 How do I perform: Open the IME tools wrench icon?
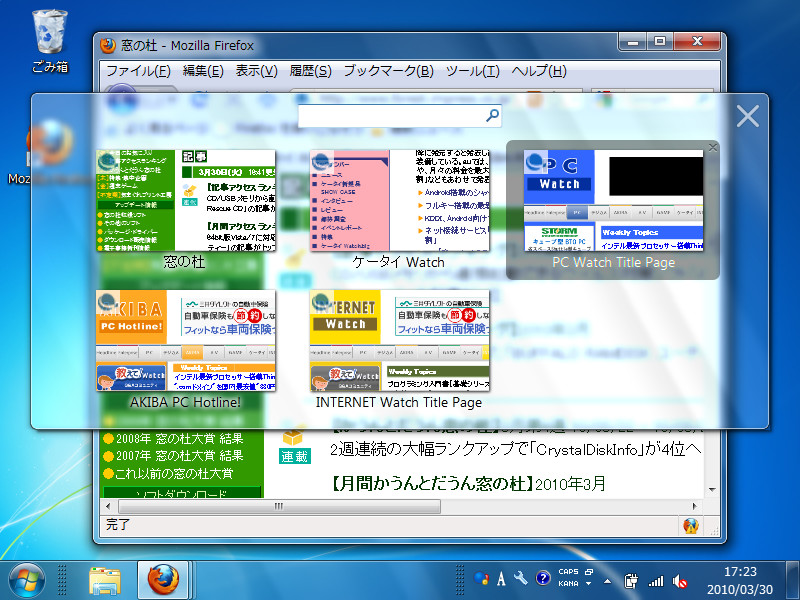(x=521, y=578)
